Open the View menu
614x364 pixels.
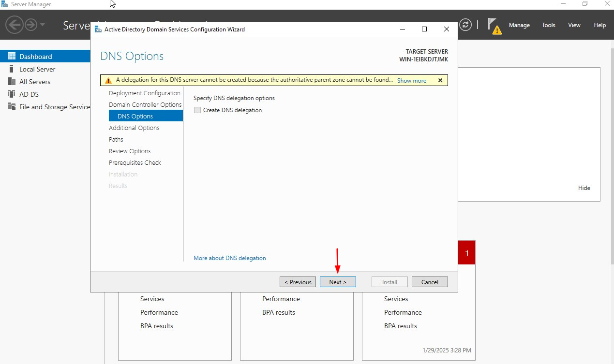coord(574,25)
